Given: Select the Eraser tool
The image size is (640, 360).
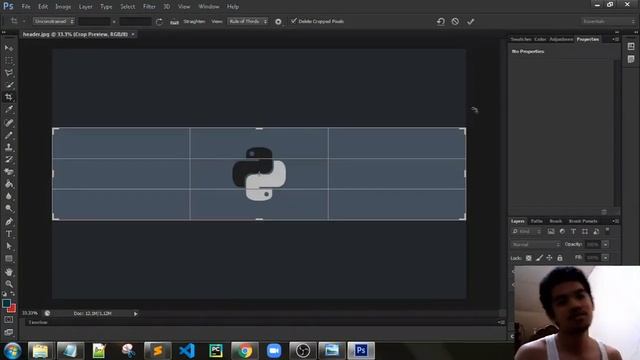Looking at the screenshot, I should pyautogui.click(x=9, y=172).
